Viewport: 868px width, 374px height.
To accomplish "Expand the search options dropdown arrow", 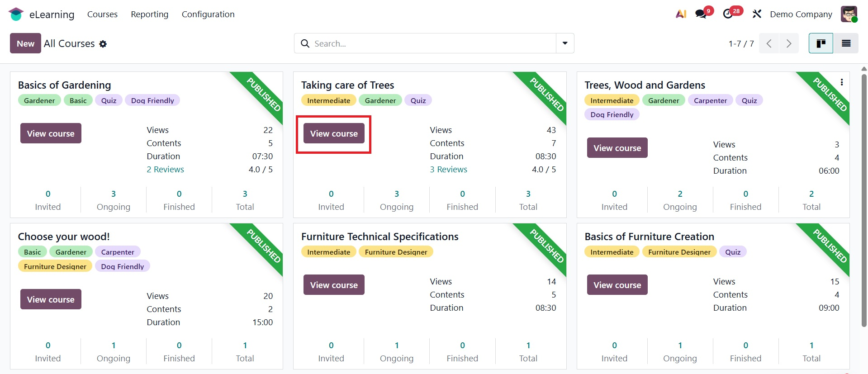I will (565, 43).
